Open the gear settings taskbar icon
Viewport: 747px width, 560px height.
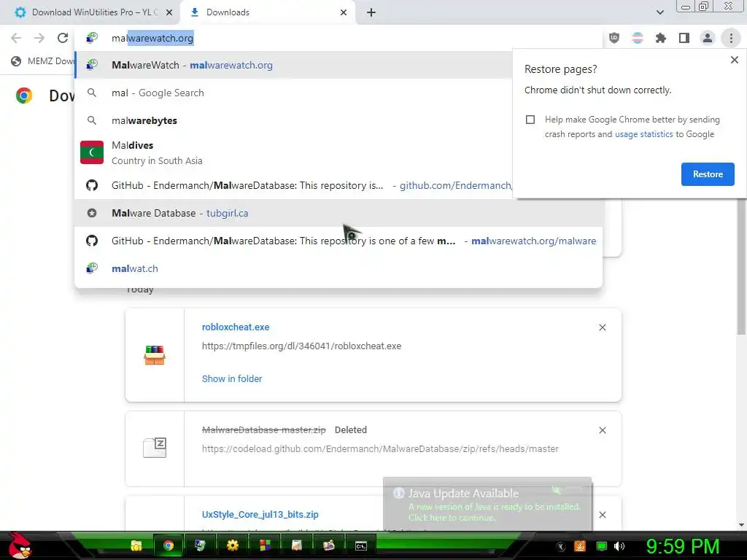coord(233,545)
